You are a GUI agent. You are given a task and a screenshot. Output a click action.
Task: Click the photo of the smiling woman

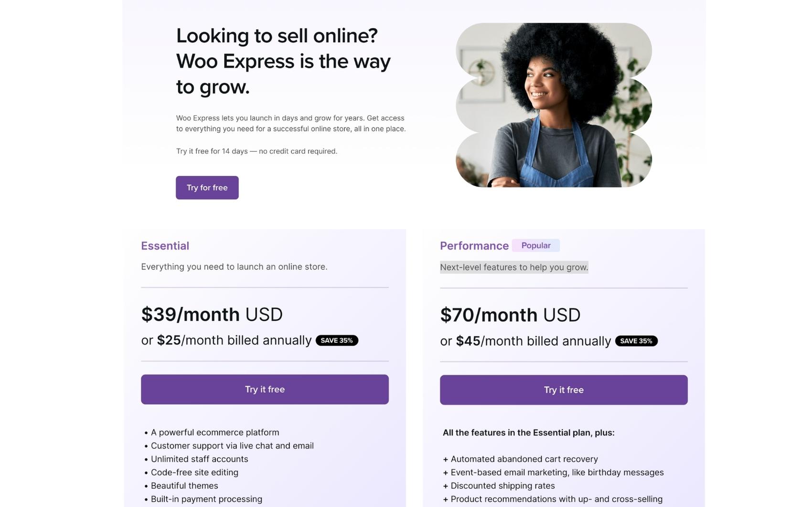coord(554,105)
